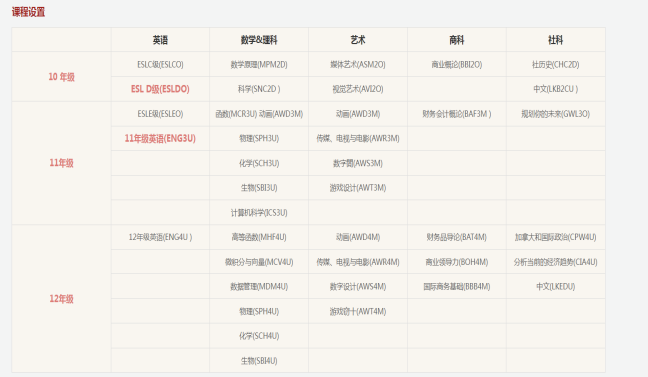Click the 课程设置 heading
648x377 pixels.
(x=28, y=12)
